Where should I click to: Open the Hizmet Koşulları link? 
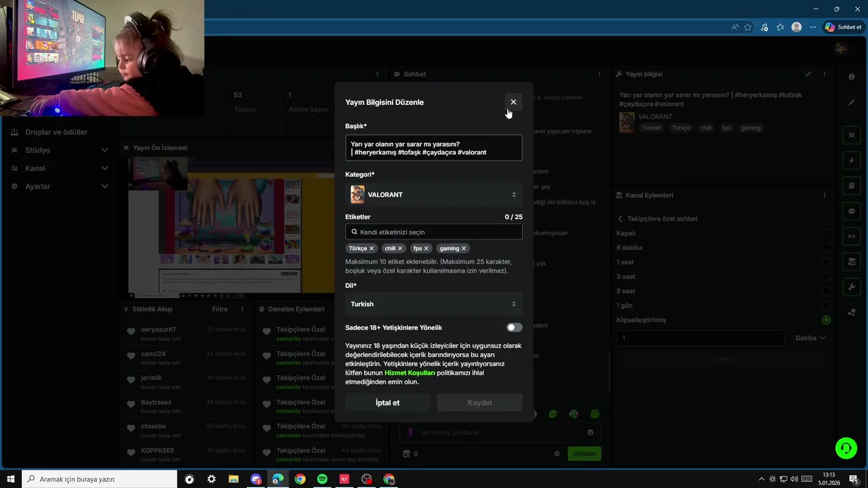pos(410,373)
